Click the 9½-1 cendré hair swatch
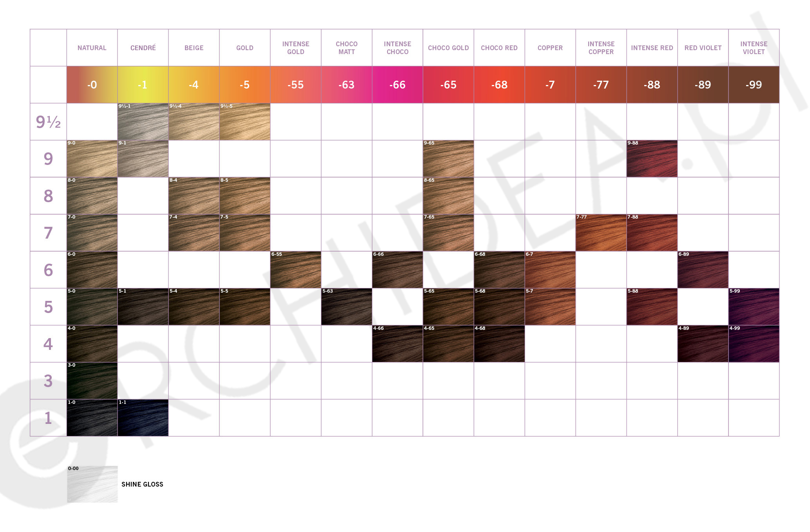Viewport: 810px width, 532px height. 143,122
